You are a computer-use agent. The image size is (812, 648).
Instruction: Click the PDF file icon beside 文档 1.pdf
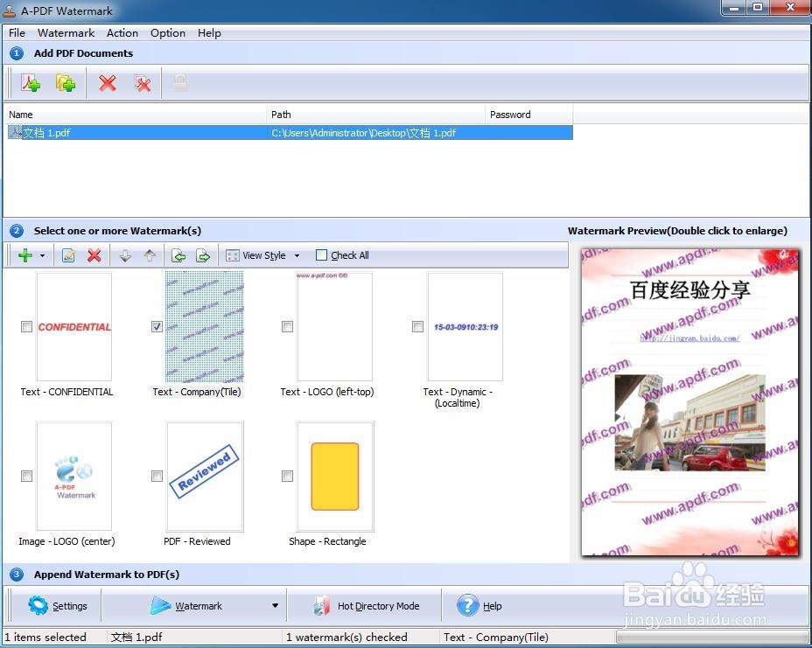(15, 133)
